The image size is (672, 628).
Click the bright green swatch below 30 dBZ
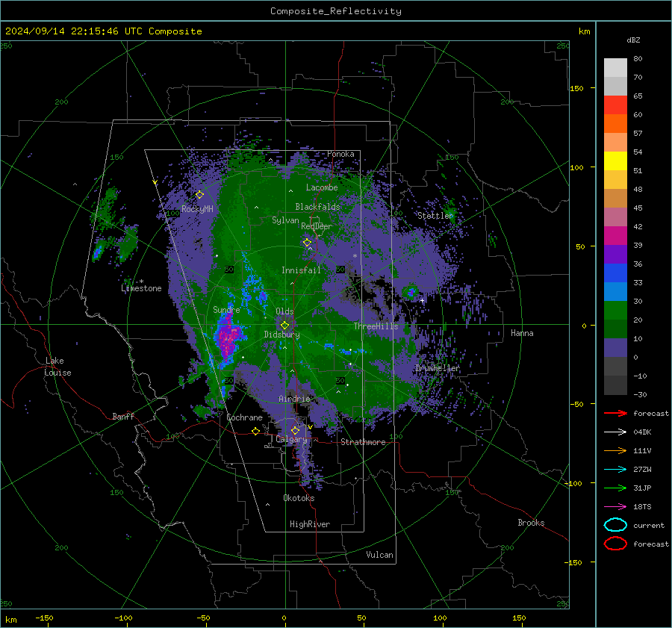click(615, 311)
